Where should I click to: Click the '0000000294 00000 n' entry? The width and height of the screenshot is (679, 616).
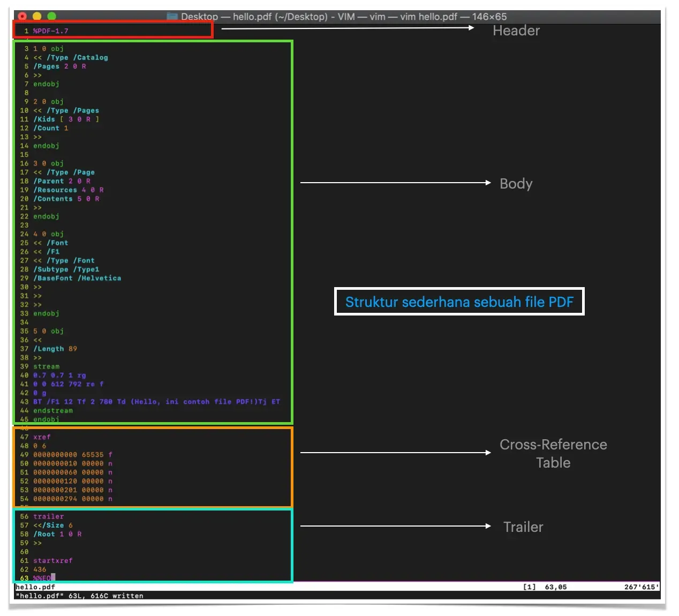coord(73,499)
